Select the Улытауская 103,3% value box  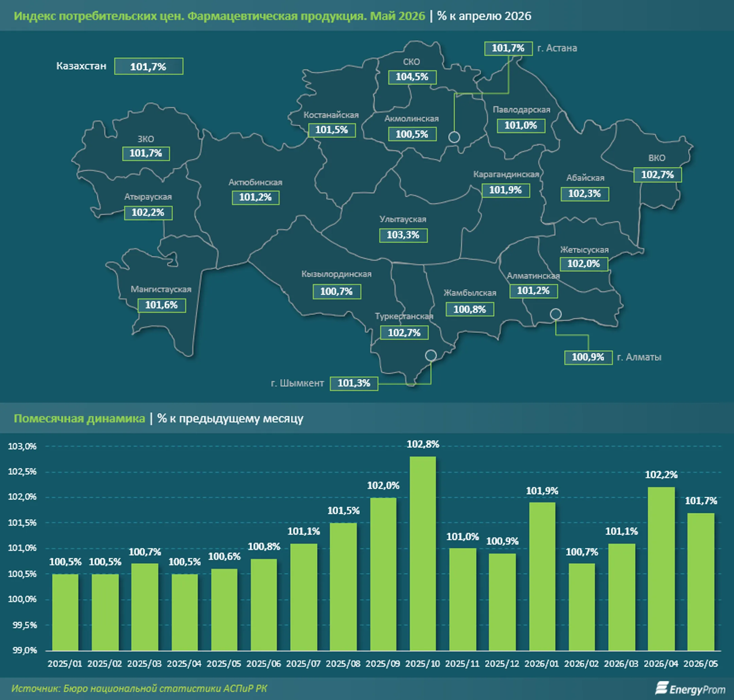point(403,235)
